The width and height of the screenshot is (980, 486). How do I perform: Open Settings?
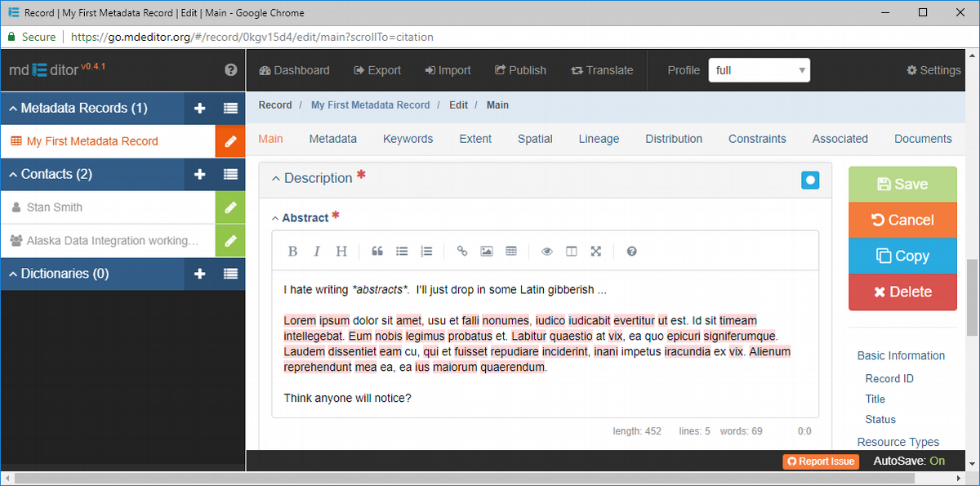tap(933, 70)
